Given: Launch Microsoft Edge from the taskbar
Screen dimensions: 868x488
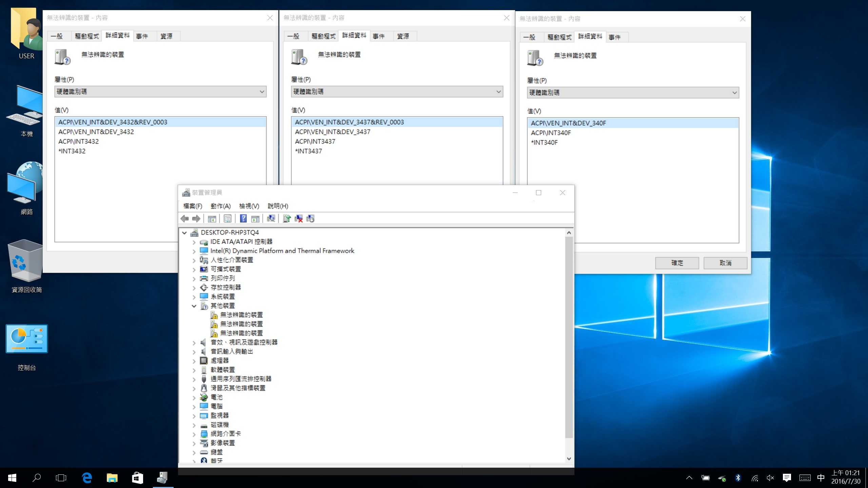Looking at the screenshot, I should point(87,478).
